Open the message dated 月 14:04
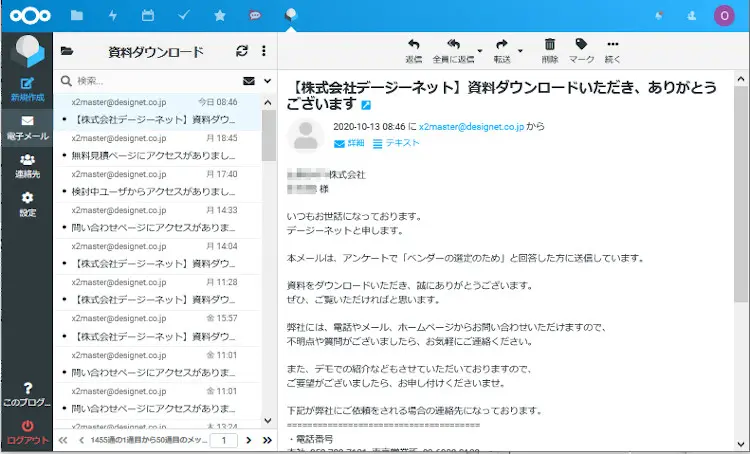750x454 pixels. click(x=158, y=256)
